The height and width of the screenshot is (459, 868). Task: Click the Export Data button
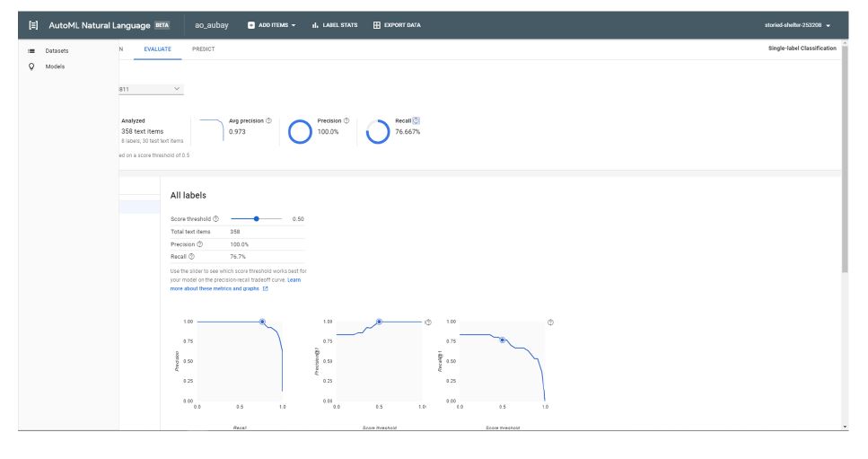point(397,25)
